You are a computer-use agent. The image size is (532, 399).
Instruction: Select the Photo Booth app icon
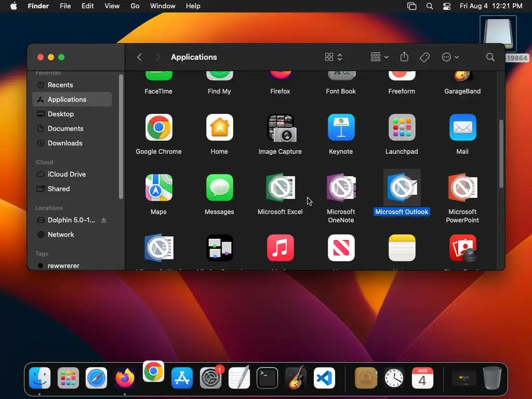(462, 248)
